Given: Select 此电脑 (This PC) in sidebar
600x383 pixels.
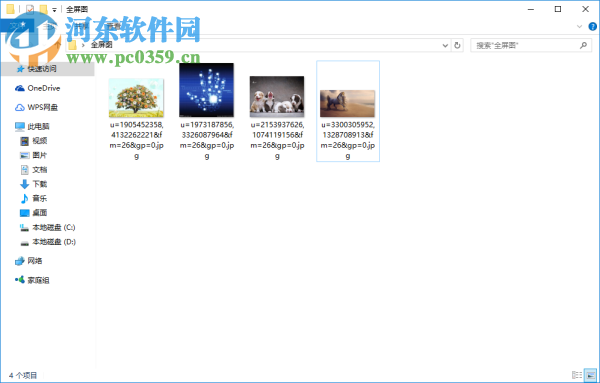Looking at the screenshot, I should pyautogui.click(x=32, y=126).
